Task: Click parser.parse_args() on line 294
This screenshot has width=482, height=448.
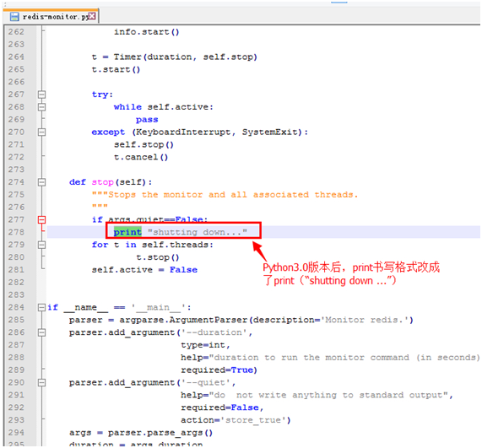Action: tap(160, 433)
